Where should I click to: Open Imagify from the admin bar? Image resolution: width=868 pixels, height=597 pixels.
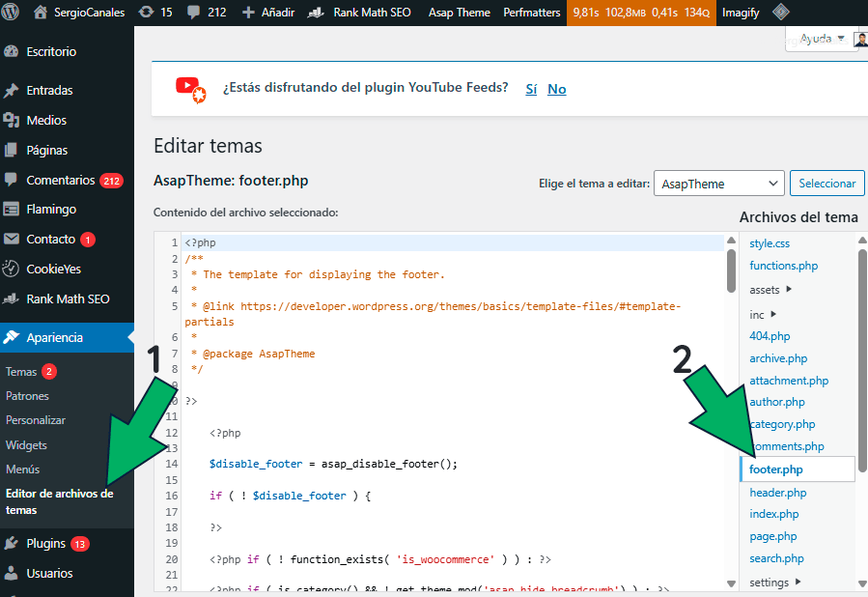740,13
